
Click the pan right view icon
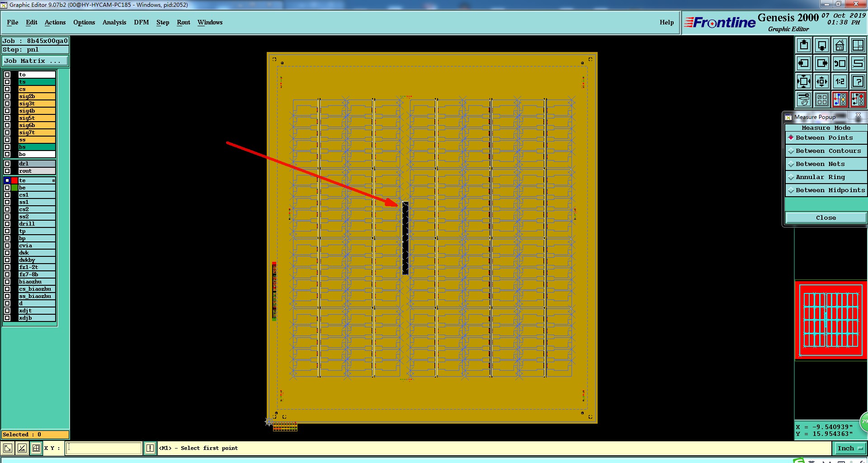click(822, 63)
